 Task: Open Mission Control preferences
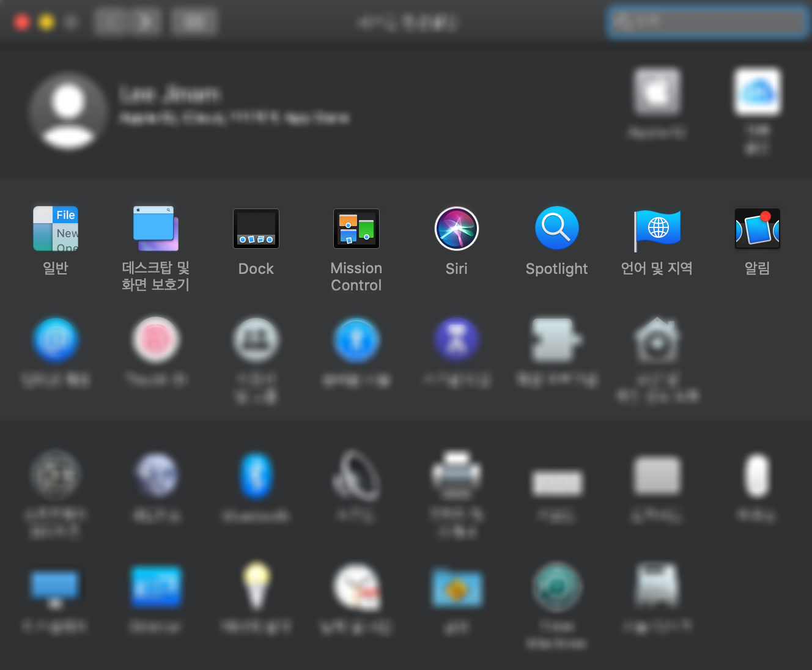(356, 229)
